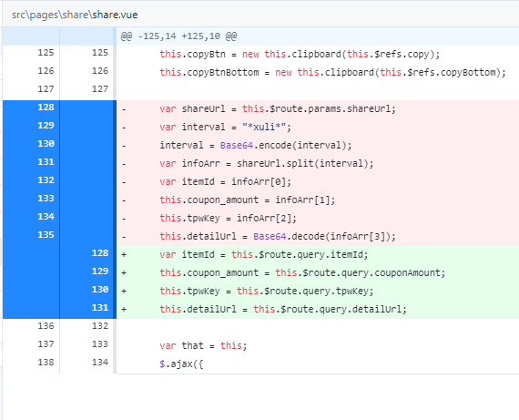Click the line with this.copyBtn = new this.clipboard
The width and height of the screenshot is (519, 420).
[300, 54]
